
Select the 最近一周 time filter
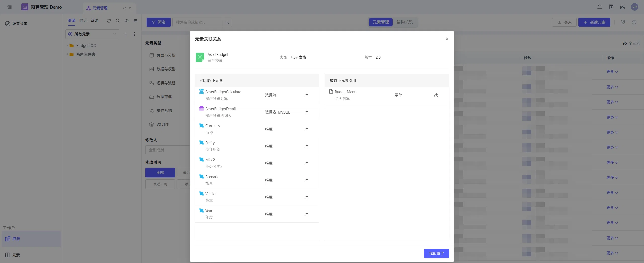(x=160, y=184)
